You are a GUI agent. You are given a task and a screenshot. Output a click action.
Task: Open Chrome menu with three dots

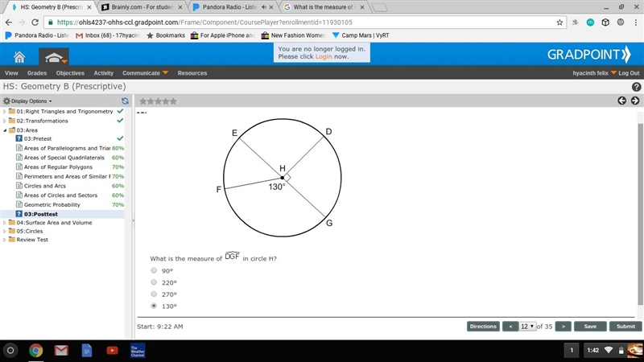pos(636,23)
